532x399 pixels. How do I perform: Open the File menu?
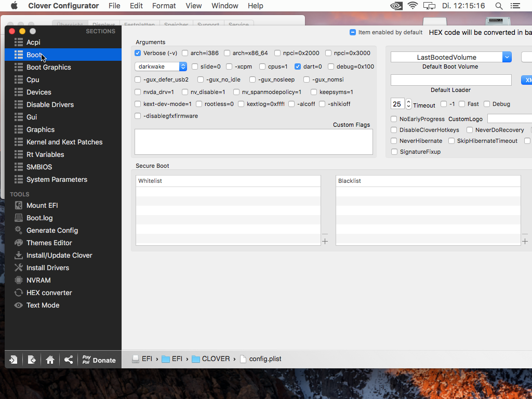(x=114, y=6)
